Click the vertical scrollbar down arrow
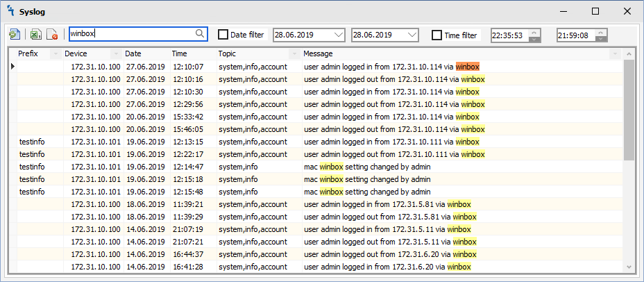The height and width of the screenshot is (282, 644). [629, 267]
